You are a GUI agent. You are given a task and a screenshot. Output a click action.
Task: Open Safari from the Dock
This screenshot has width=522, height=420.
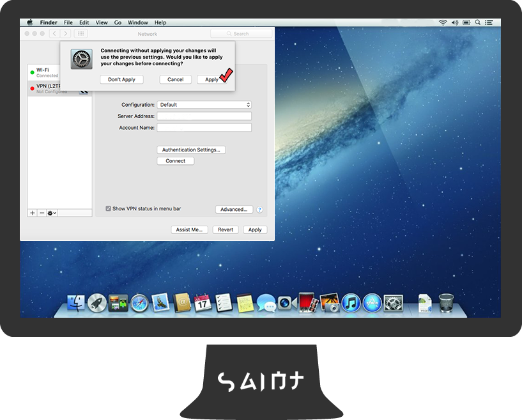pos(139,302)
